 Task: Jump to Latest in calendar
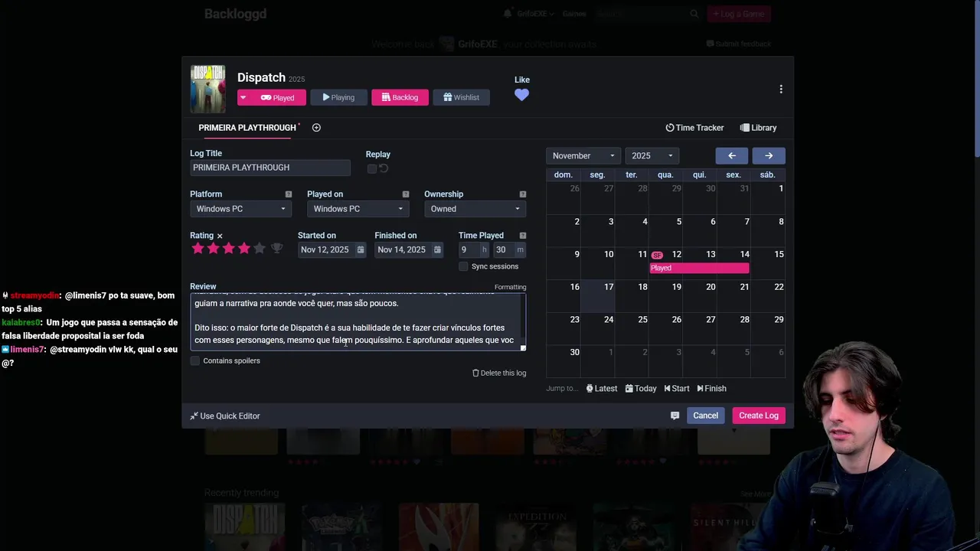point(602,389)
